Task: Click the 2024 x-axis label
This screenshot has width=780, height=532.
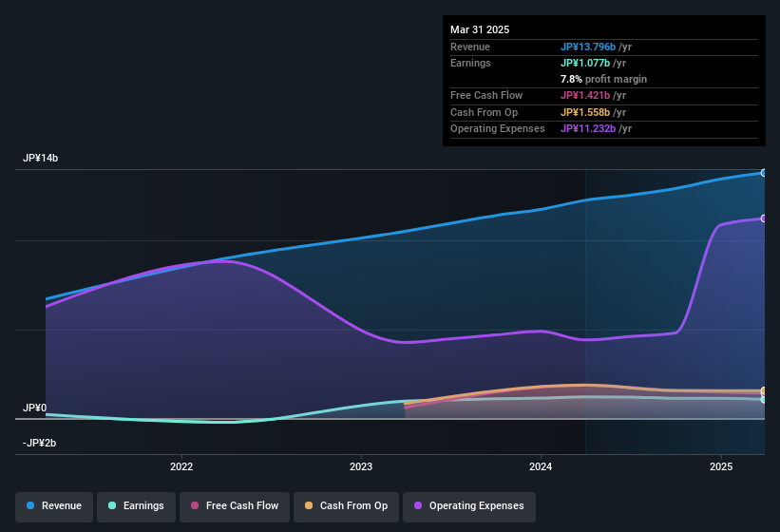Action: click(541, 466)
